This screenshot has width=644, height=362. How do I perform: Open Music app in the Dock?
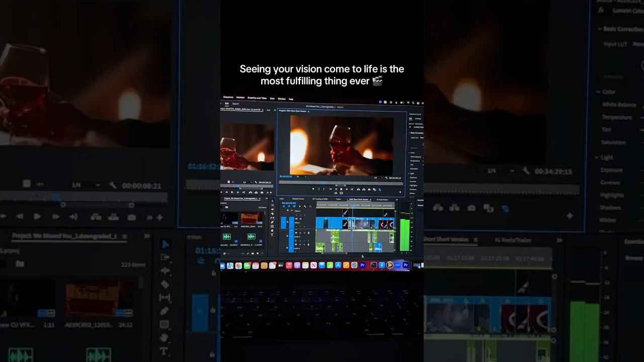(x=289, y=265)
